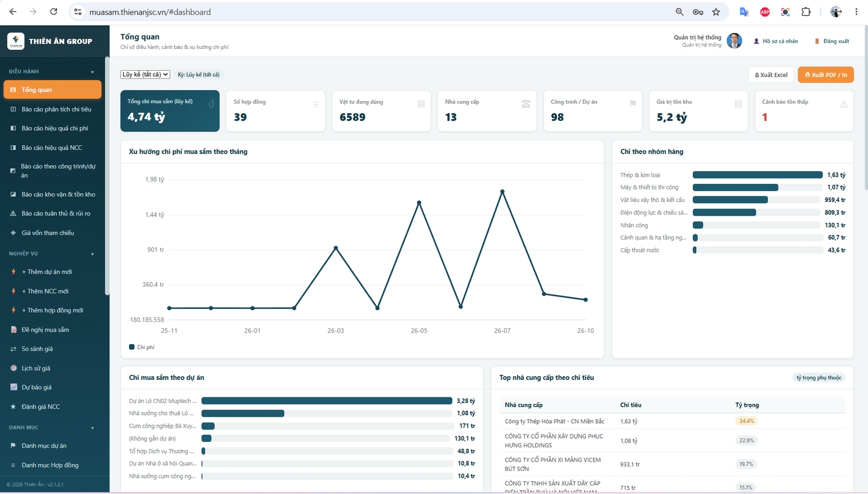Select Tổng quan in the sidebar

click(52, 89)
